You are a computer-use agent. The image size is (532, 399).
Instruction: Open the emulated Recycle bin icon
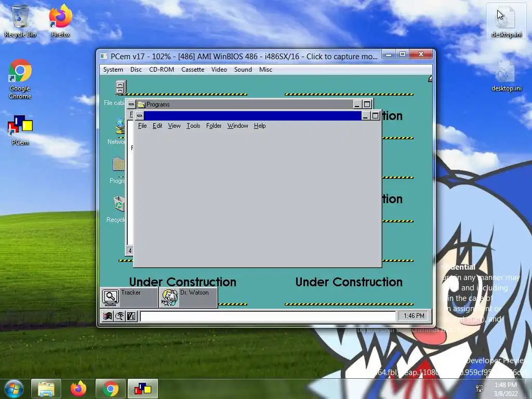[x=119, y=204]
